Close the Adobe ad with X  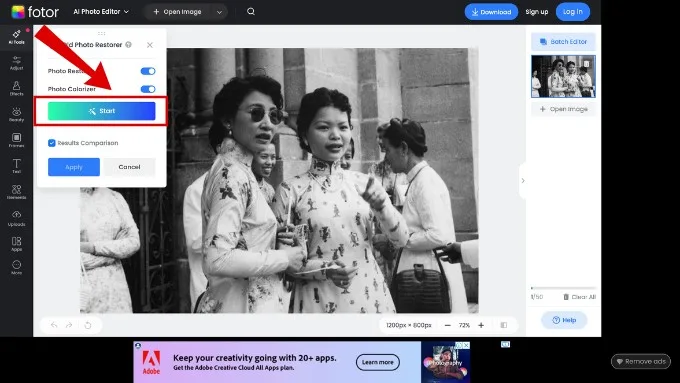coord(466,345)
